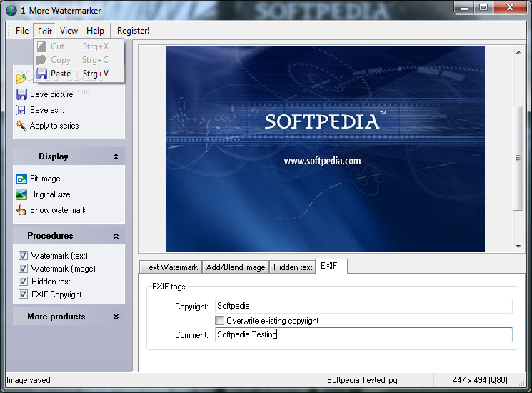This screenshot has height=393, width=532.
Task: Minimize the 1-More Watermarker window
Action: point(464,7)
